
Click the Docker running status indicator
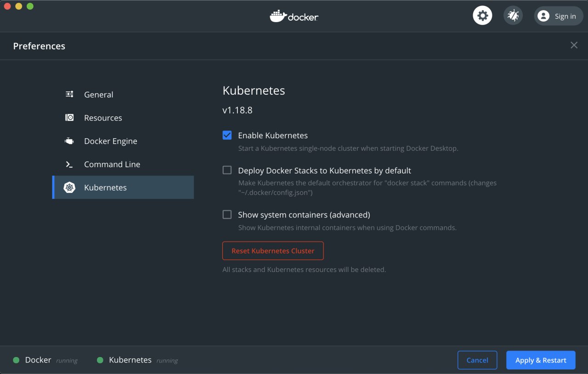coord(16,360)
